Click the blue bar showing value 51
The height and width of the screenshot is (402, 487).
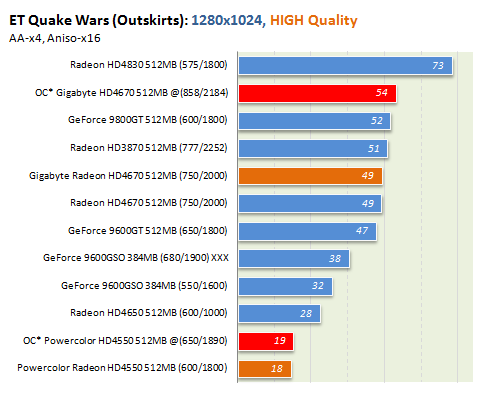(x=313, y=149)
